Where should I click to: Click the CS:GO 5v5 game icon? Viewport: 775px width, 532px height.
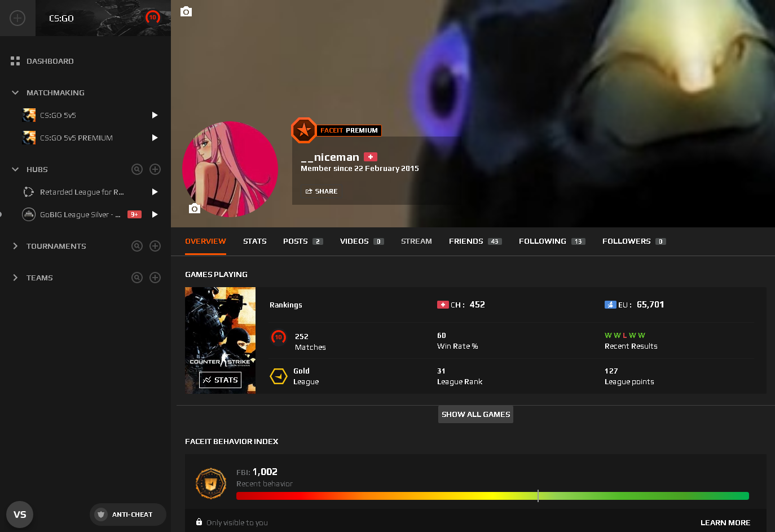tap(29, 115)
